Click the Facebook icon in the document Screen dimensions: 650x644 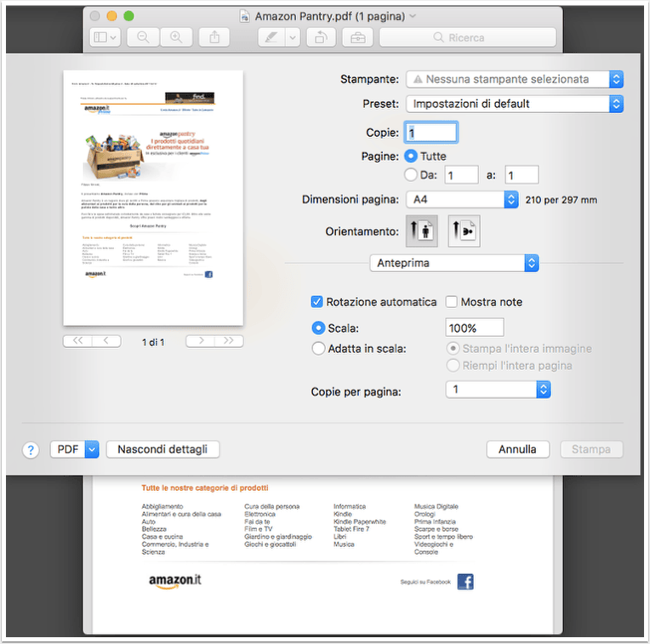pos(465,582)
